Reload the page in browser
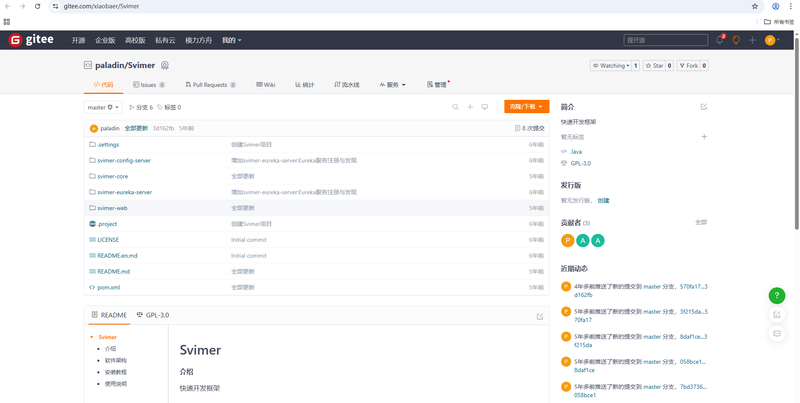800x403 pixels. 37,6
